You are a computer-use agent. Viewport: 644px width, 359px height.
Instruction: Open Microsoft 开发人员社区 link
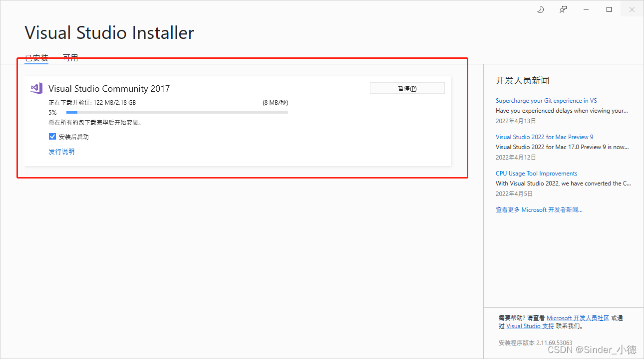click(x=578, y=318)
